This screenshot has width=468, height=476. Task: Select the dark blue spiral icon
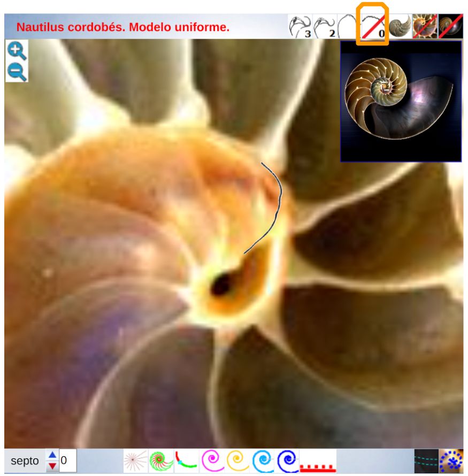point(287,460)
